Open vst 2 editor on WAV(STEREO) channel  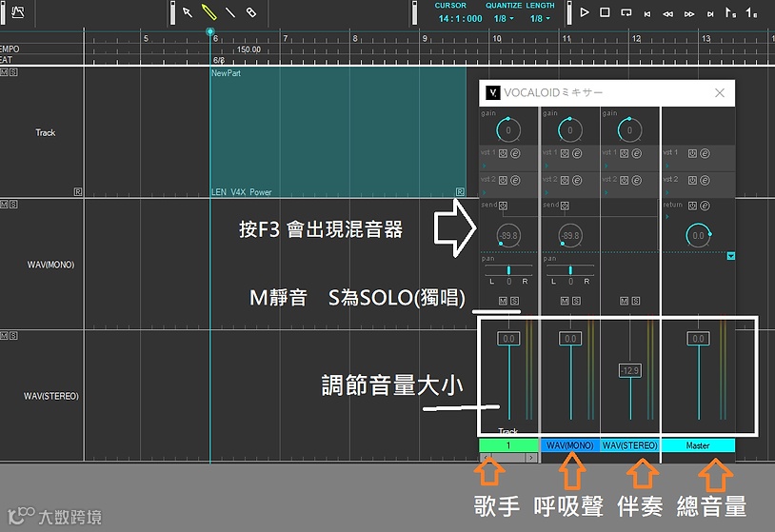tap(637, 180)
